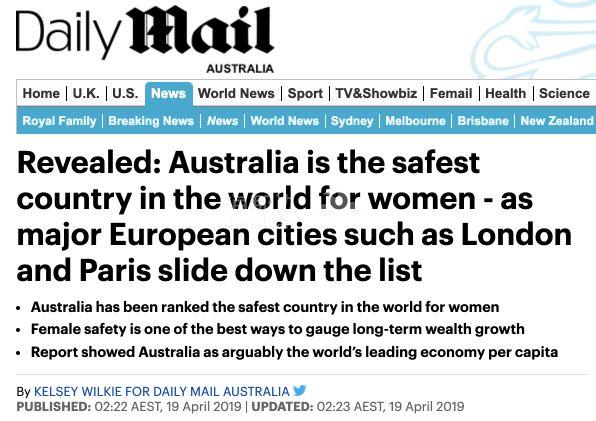The width and height of the screenshot is (596, 421).
Task: Visit the Health section
Action: click(x=506, y=93)
